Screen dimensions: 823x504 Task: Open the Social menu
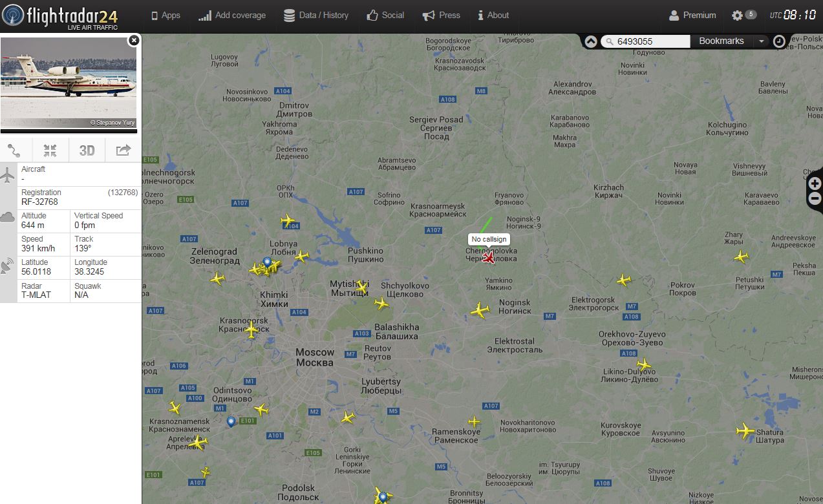385,15
